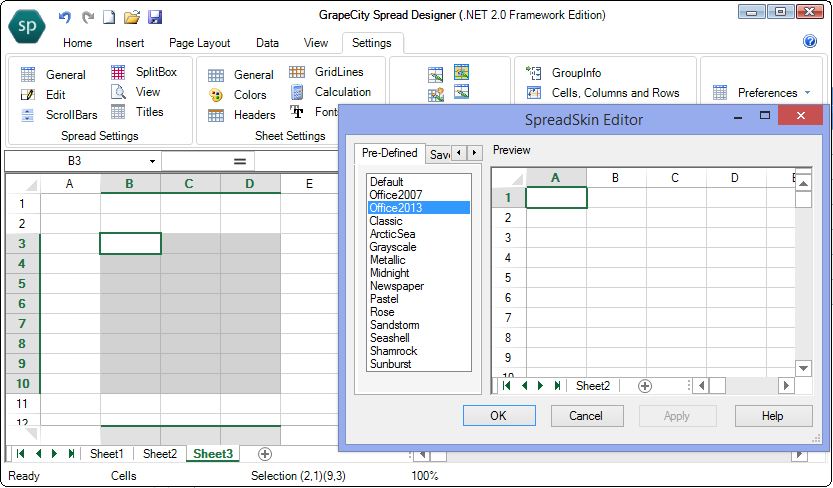The height and width of the screenshot is (488, 833).
Task: Switch to the Sheet2 tab in main window
Action: [x=159, y=454]
